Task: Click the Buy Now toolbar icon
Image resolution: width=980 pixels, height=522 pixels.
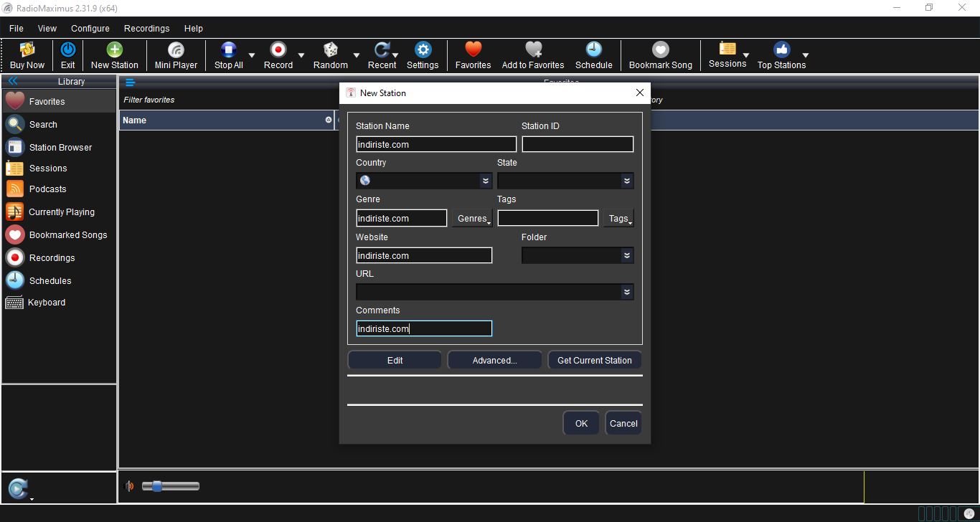Action: [x=27, y=49]
